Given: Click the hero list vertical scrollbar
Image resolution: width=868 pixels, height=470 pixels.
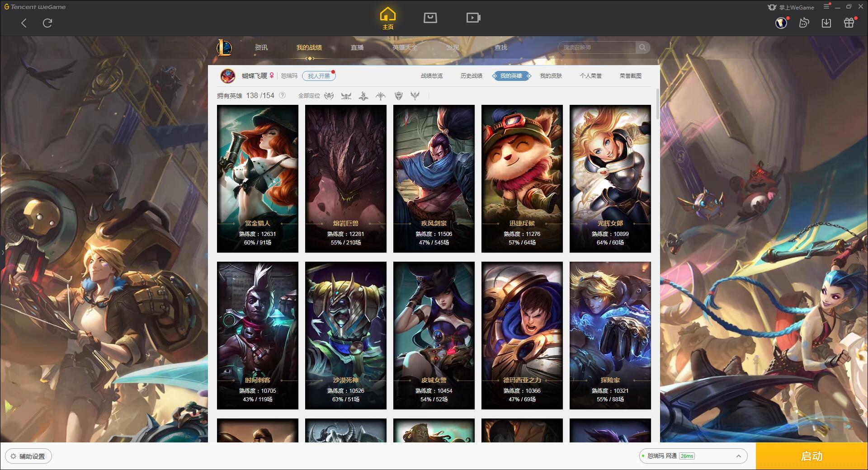Looking at the screenshot, I should pos(657,104).
